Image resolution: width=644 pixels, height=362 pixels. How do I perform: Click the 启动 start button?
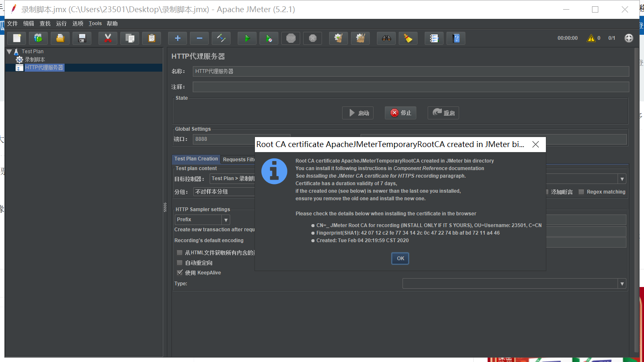[x=358, y=113]
